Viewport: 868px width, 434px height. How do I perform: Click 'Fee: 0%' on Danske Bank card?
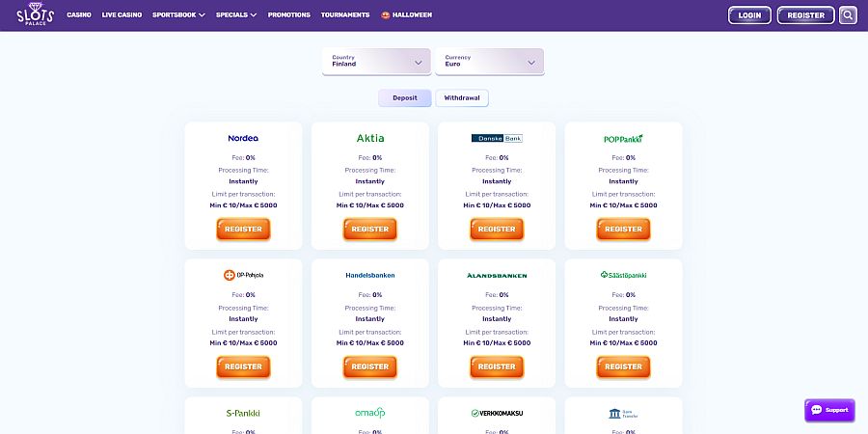tap(497, 158)
